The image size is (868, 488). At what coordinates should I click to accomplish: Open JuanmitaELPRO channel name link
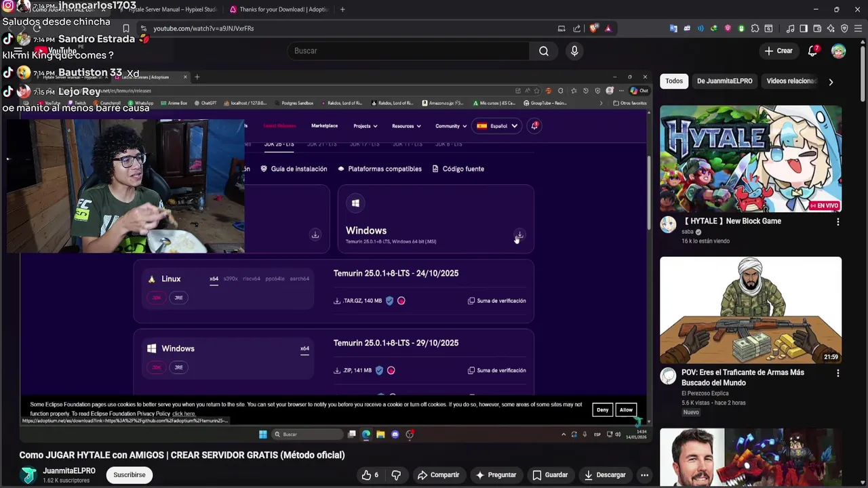pos(69,470)
